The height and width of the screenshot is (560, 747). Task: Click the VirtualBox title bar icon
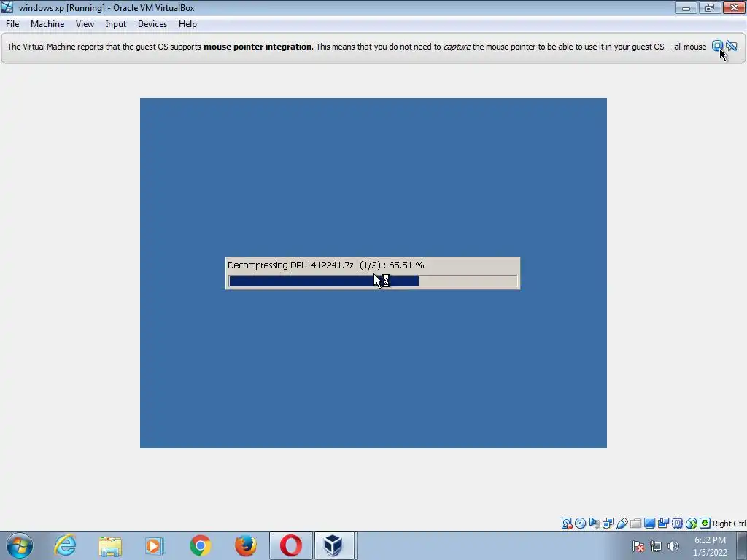point(7,7)
